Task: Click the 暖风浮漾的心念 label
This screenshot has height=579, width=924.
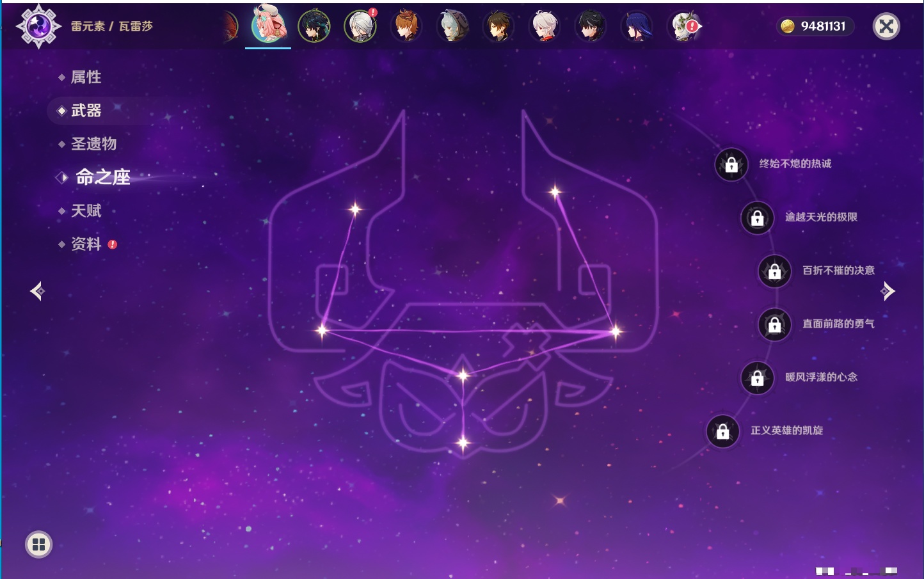Action: 821,377
